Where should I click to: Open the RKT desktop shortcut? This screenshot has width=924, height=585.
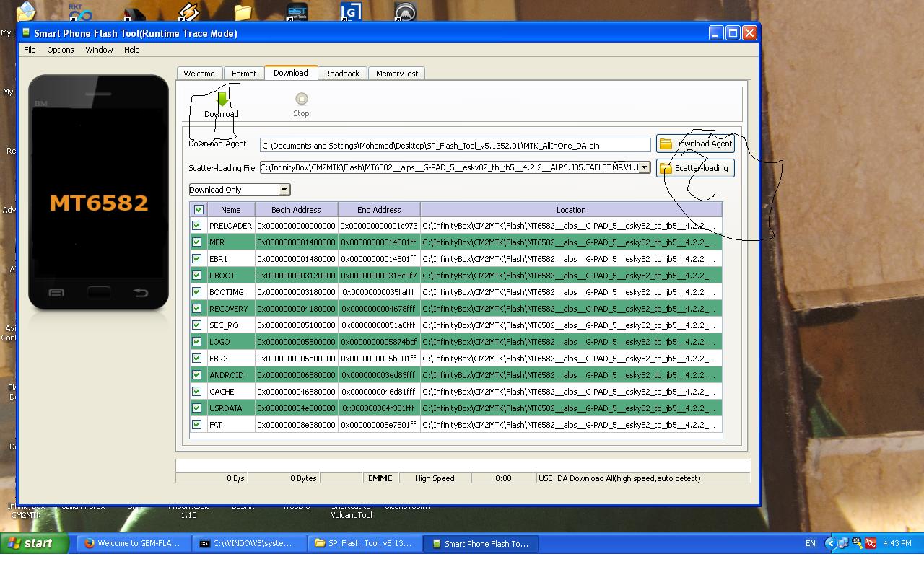79,11
